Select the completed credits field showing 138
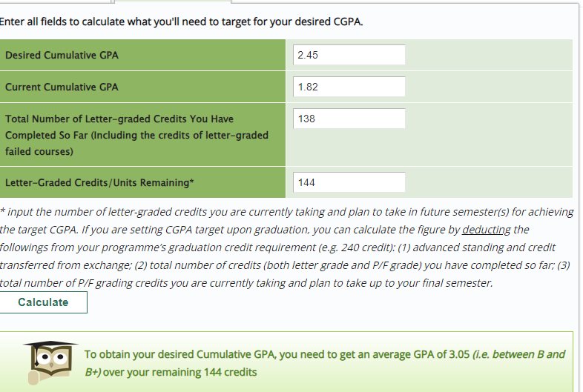Viewport: 583px width, 392px height. coord(349,119)
